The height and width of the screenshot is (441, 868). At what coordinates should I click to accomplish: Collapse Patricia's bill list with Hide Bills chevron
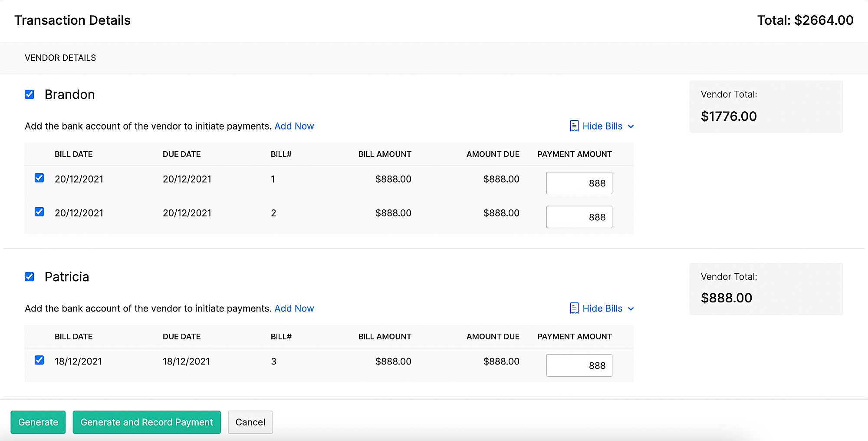(x=631, y=309)
